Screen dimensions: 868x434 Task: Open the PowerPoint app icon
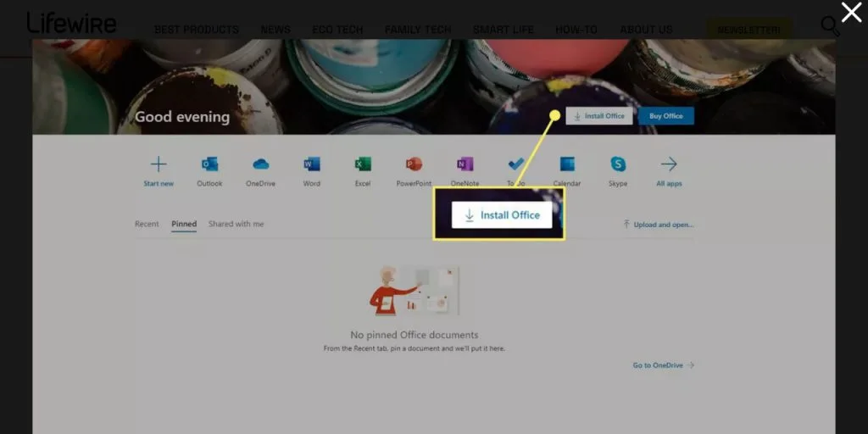(x=414, y=164)
